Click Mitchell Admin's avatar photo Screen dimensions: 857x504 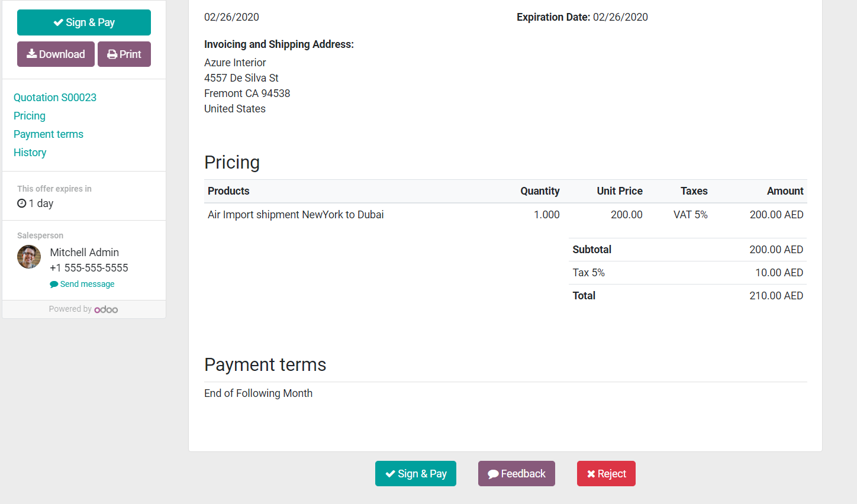29,257
